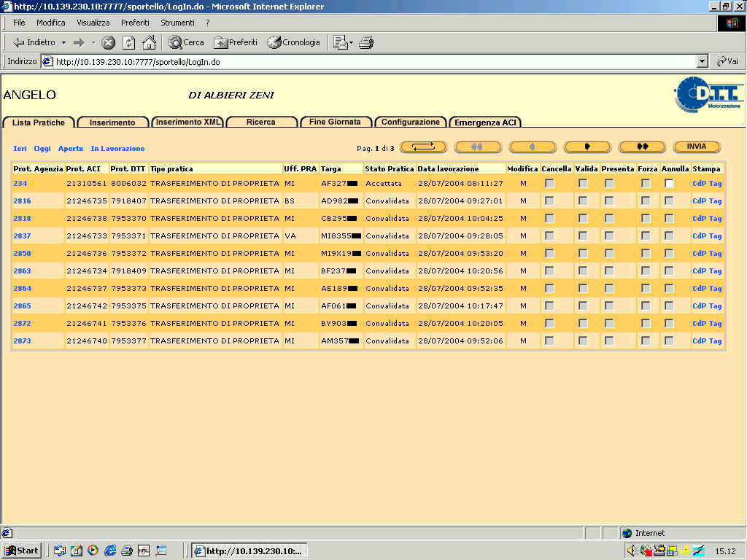Check Forza box for pratica 2873
This screenshot has width=747, height=560.
646,341
